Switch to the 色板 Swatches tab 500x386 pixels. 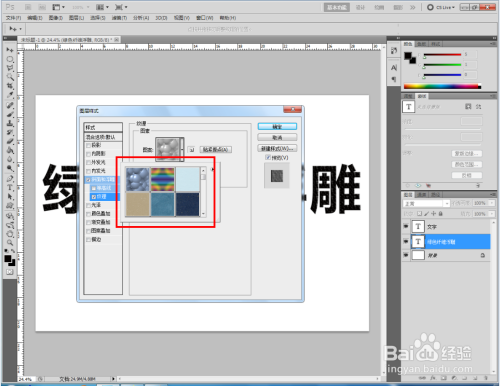click(422, 44)
